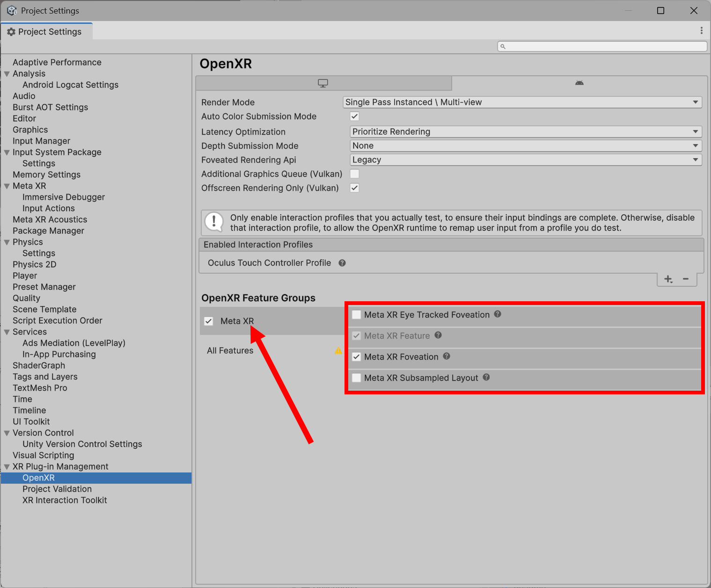Switch to the desktop (standalone) platform tab
Image resolution: width=711 pixels, height=588 pixels.
(x=323, y=83)
